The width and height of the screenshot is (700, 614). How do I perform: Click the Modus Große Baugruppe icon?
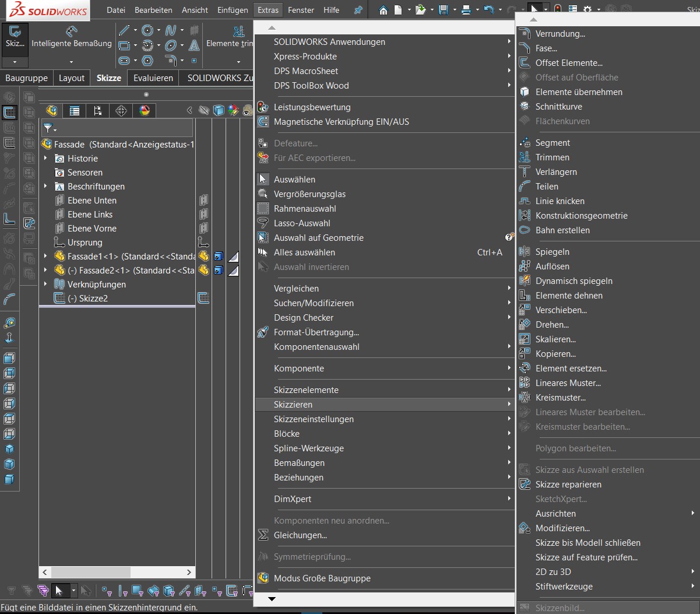pos(263,578)
